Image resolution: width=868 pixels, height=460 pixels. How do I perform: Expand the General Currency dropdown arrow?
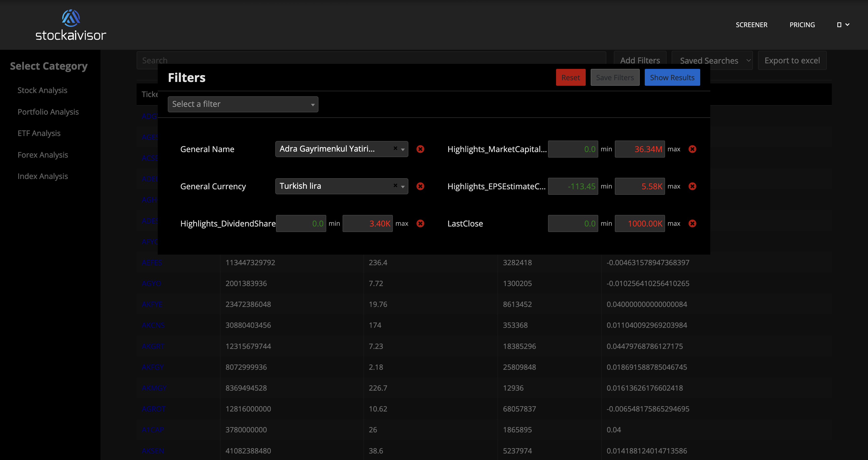[403, 187]
